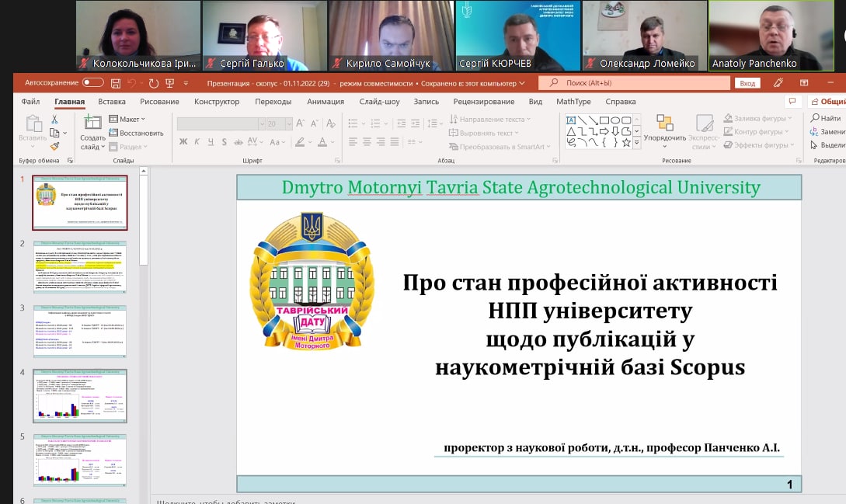This screenshot has height=504, width=846.
Task: Open the font size dropdown
Action: coord(284,123)
